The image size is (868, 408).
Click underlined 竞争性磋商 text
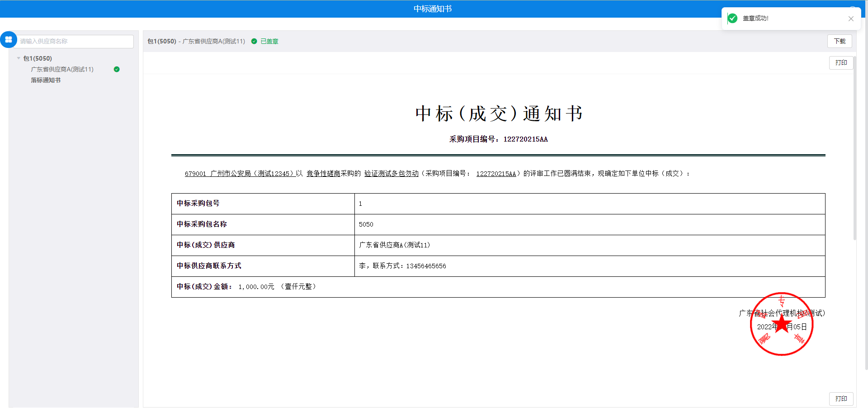coord(323,174)
